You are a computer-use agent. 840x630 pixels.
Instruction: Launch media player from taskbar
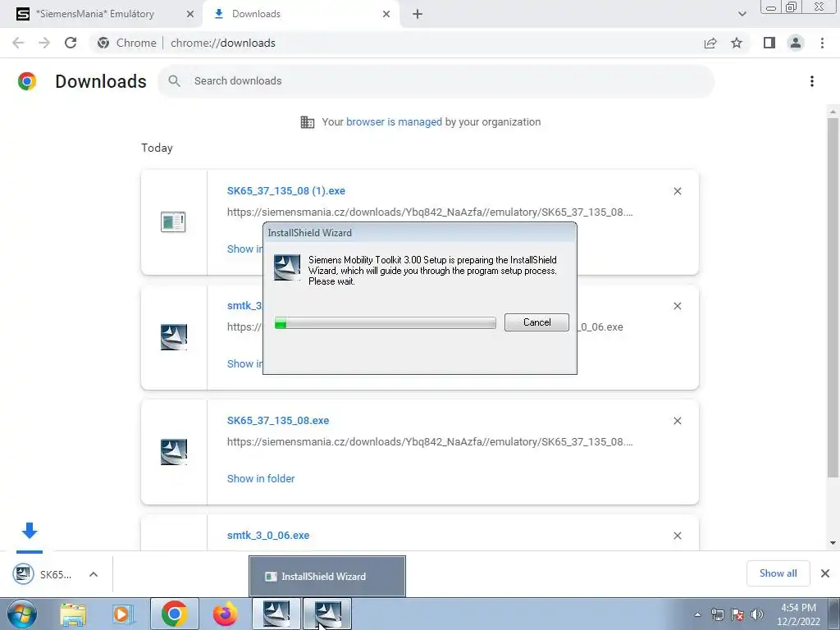[x=123, y=614]
